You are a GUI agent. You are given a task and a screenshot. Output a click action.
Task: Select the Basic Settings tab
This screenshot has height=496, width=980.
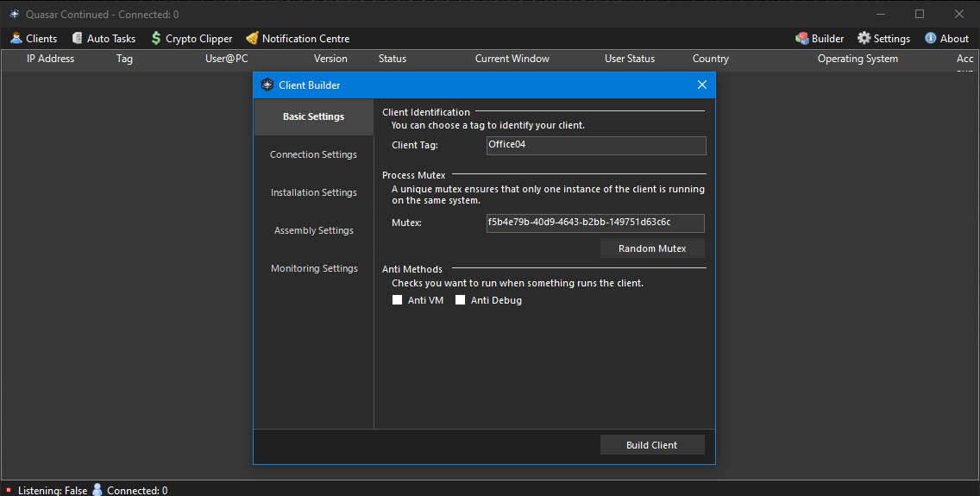point(314,116)
